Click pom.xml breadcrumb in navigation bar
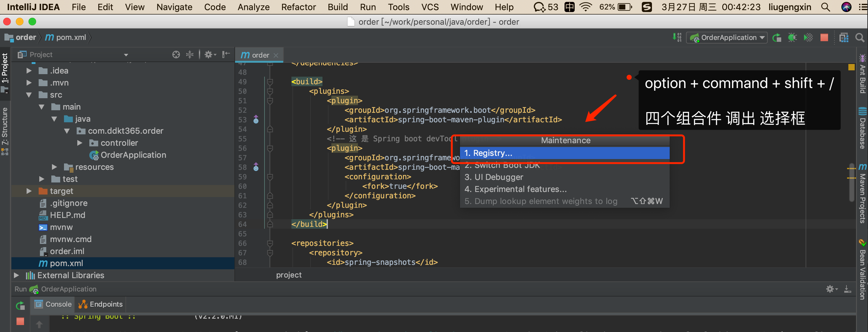This screenshot has width=868, height=332. (x=66, y=37)
